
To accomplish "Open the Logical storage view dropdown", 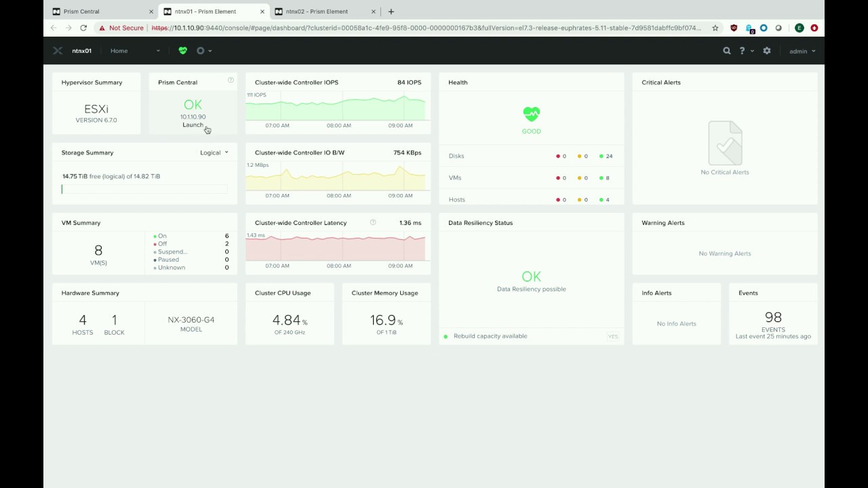I will pos(214,152).
